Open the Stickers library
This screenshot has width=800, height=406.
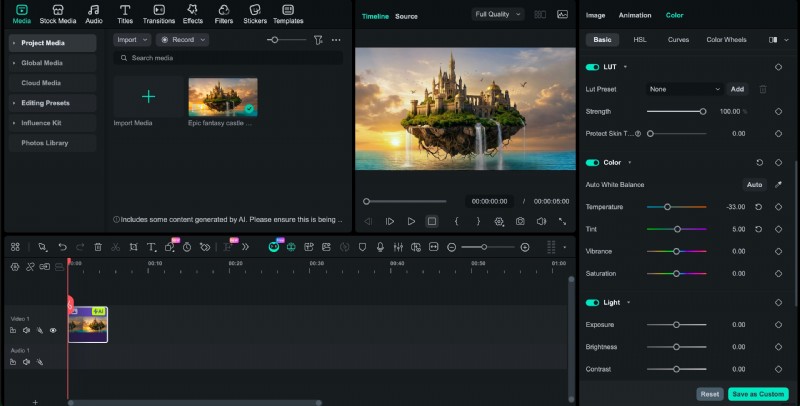(255, 13)
